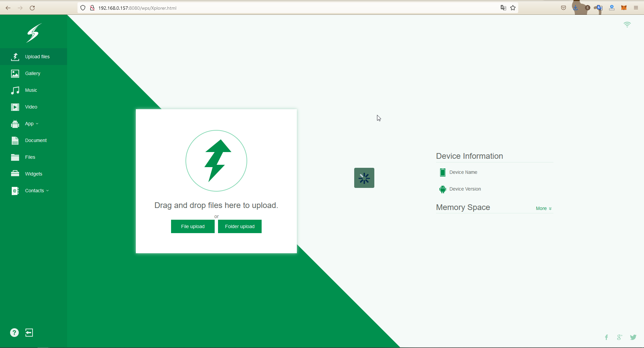Click the shield tracking protection icon

pos(83,8)
